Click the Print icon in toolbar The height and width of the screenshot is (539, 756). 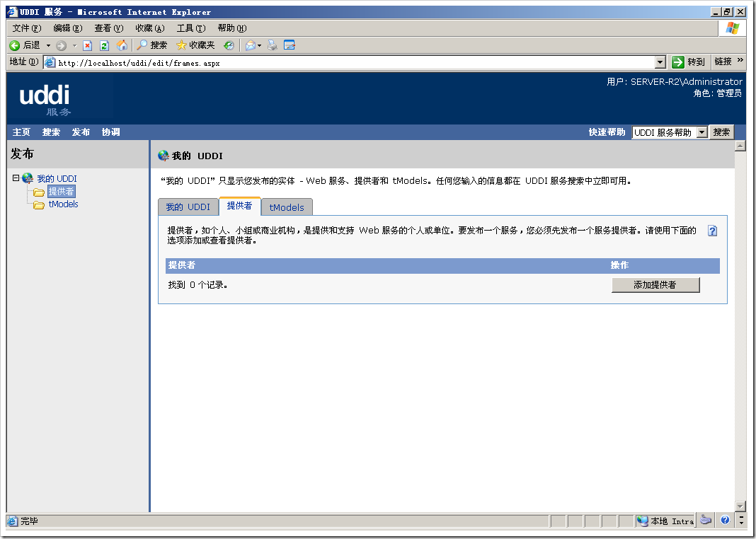(x=273, y=45)
